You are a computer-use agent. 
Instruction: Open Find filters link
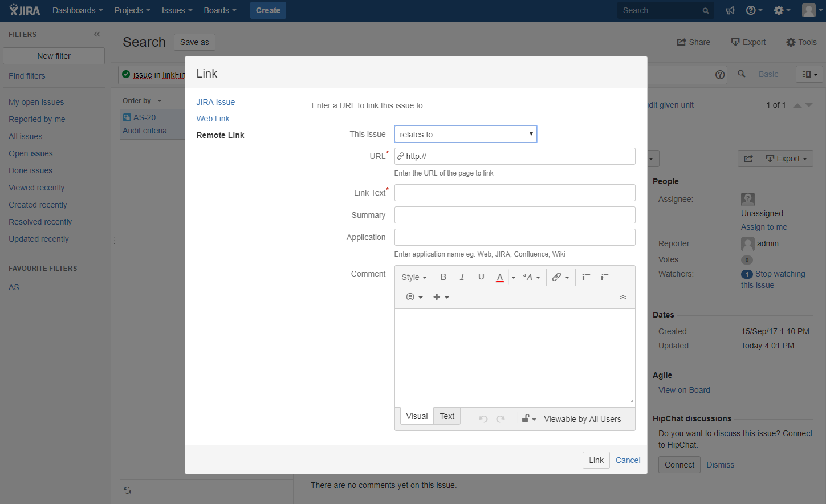(x=27, y=76)
